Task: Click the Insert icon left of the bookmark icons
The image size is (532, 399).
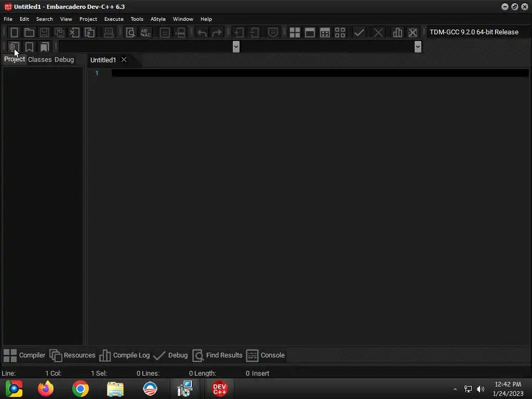Action: (x=14, y=47)
